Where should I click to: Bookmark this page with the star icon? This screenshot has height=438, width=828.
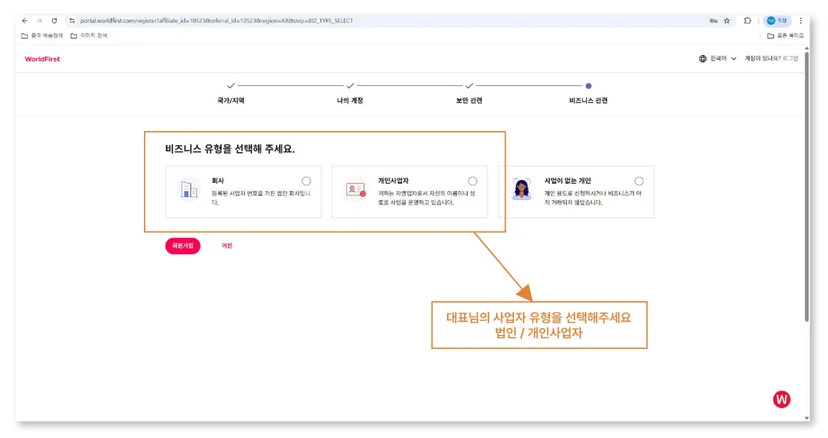(727, 21)
